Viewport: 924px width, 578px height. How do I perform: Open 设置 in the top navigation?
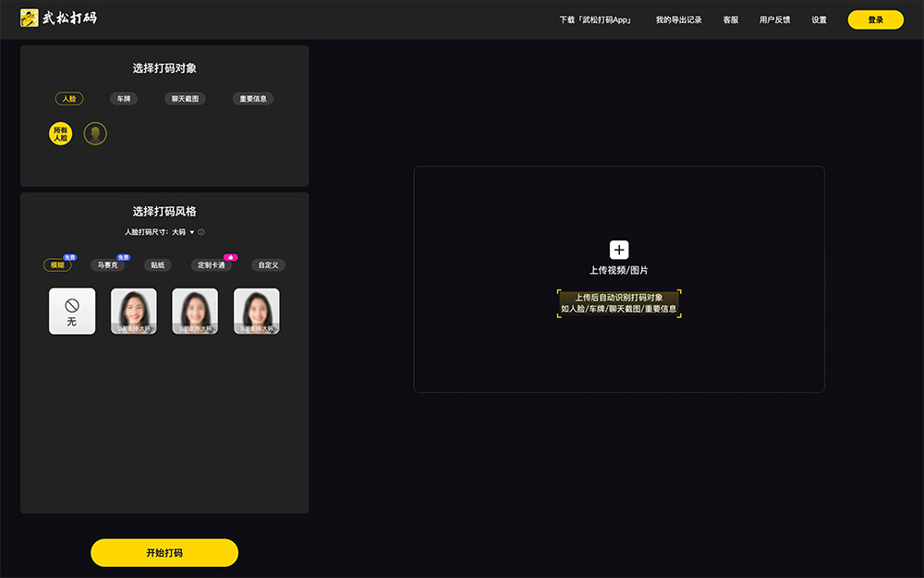coord(819,20)
